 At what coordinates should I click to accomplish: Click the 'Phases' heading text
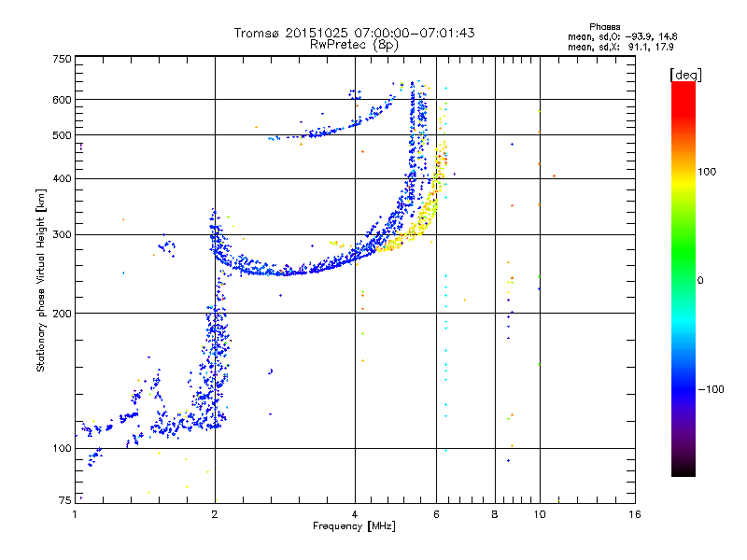(604, 27)
